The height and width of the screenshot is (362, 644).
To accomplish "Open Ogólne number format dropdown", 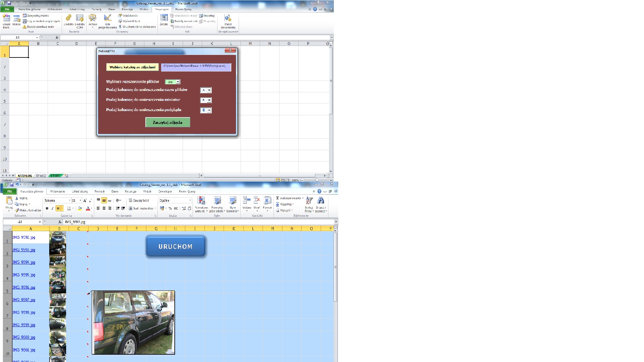I will pyautogui.click(x=190, y=200).
